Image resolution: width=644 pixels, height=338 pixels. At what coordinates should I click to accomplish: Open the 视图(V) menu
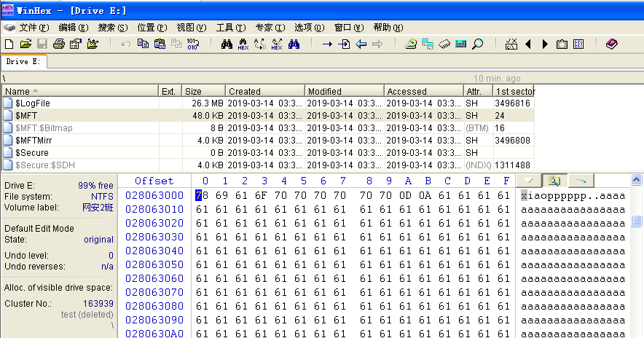coord(192,28)
